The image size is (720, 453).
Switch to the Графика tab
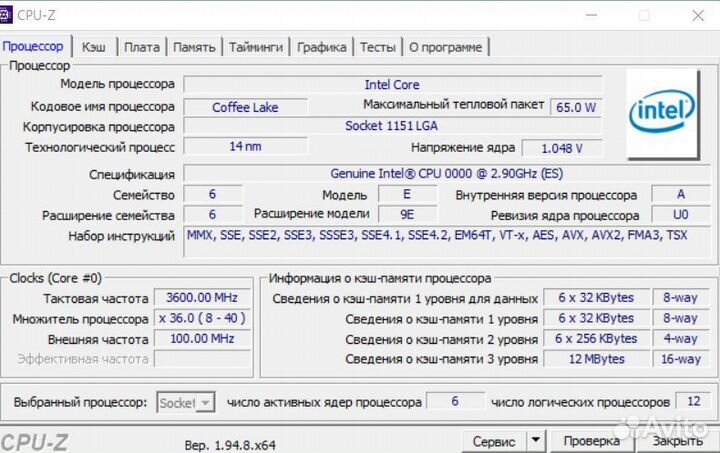[x=321, y=47]
